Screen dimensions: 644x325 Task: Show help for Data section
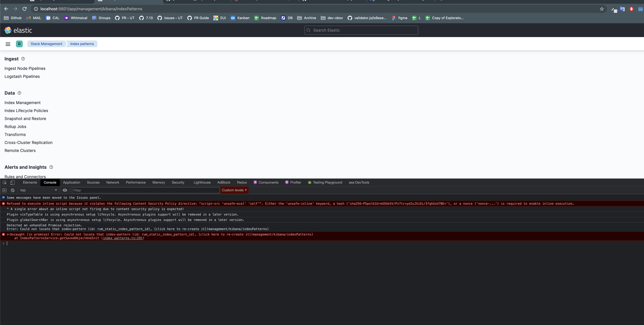point(19,93)
